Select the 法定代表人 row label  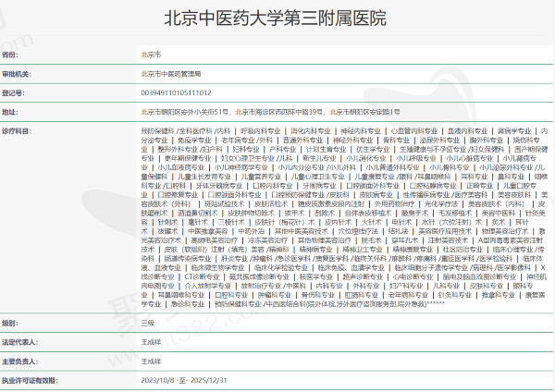pos(19,342)
